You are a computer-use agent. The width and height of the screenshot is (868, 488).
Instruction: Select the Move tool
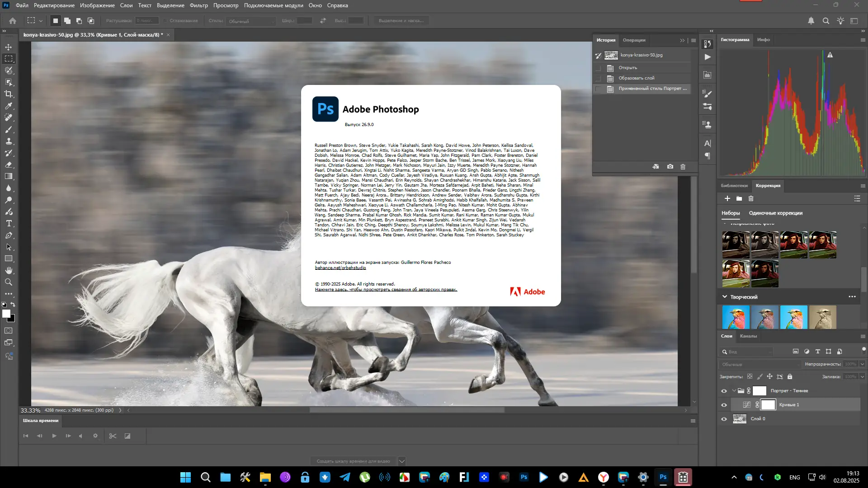9,47
